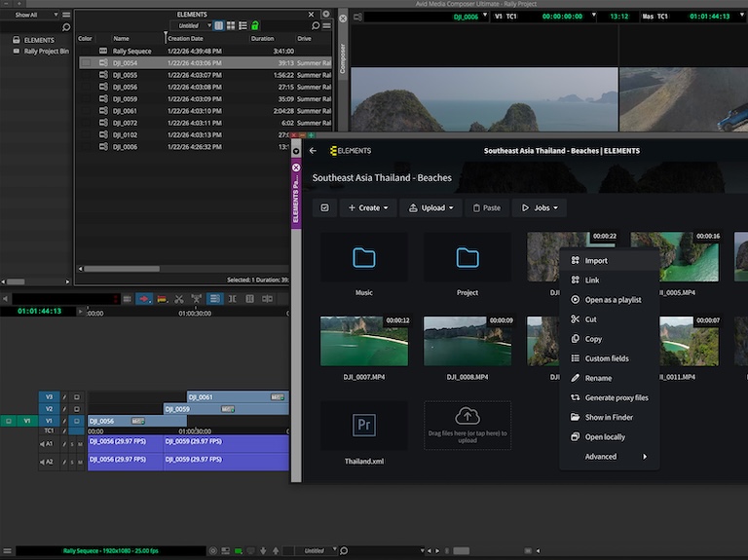The height and width of the screenshot is (560, 748).
Task: Click the back arrow in ELEMENTS panel
Action: coord(313,151)
